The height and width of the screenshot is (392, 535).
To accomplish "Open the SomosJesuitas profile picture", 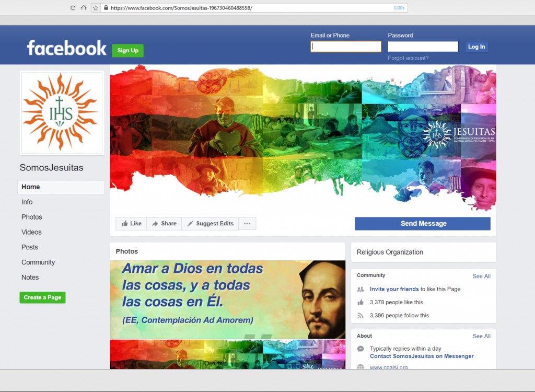I will 62,112.
